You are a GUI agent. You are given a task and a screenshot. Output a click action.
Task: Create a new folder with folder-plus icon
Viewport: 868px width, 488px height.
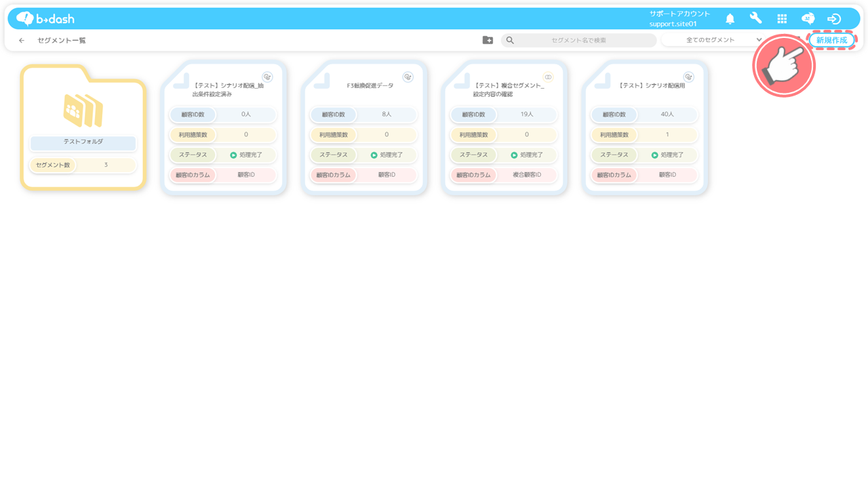488,40
